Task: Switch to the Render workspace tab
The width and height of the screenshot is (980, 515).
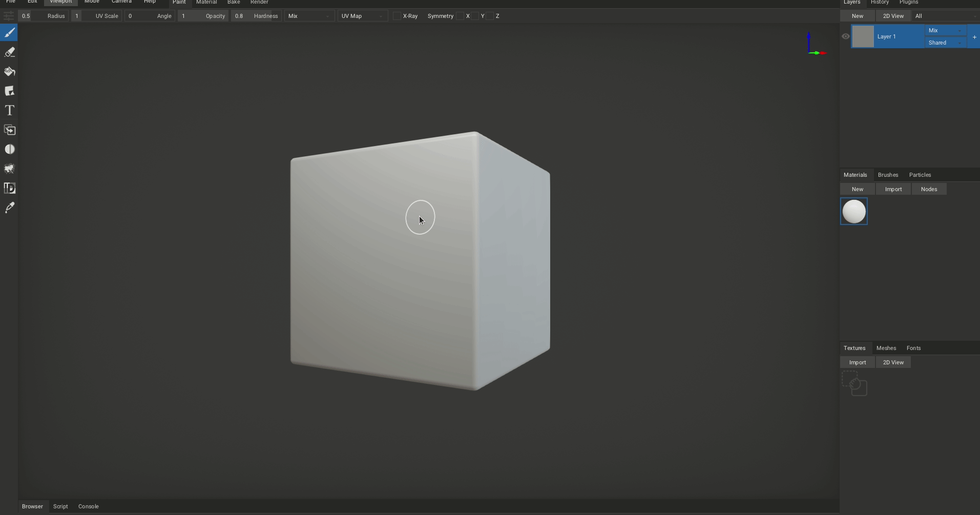Action: (259, 3)
